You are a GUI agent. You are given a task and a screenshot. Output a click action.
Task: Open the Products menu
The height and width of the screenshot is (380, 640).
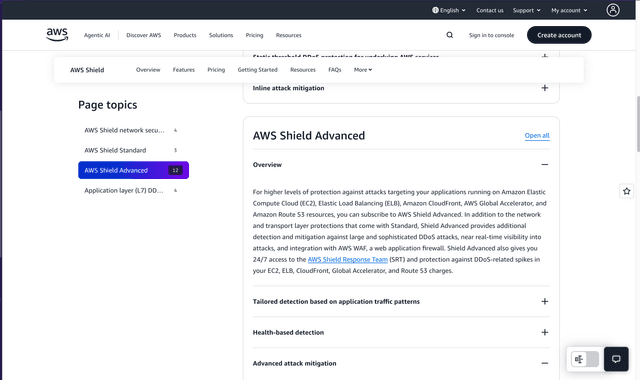[185, 35]
